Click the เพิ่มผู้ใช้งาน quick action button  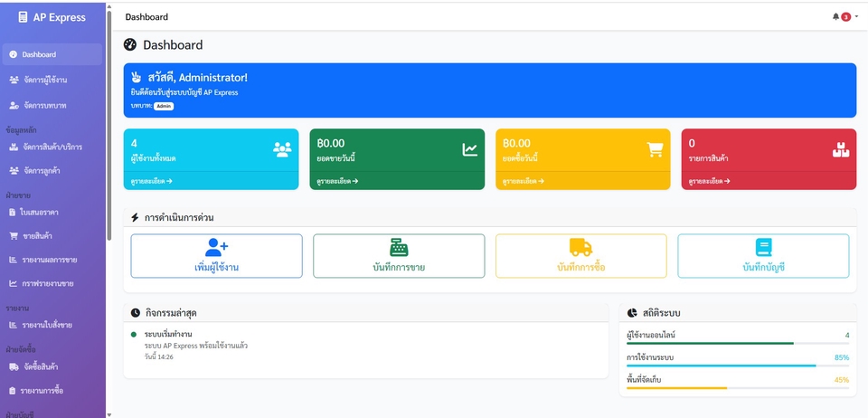click(217, 256)
